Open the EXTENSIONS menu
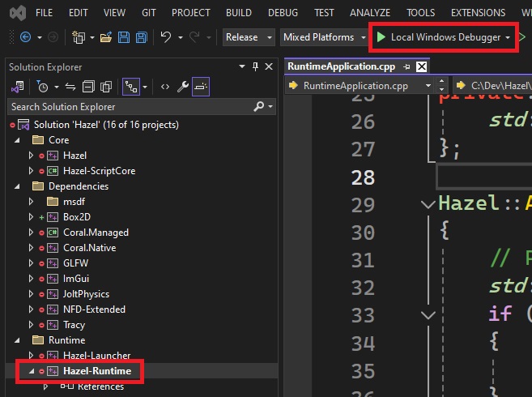 click(478, 13)
